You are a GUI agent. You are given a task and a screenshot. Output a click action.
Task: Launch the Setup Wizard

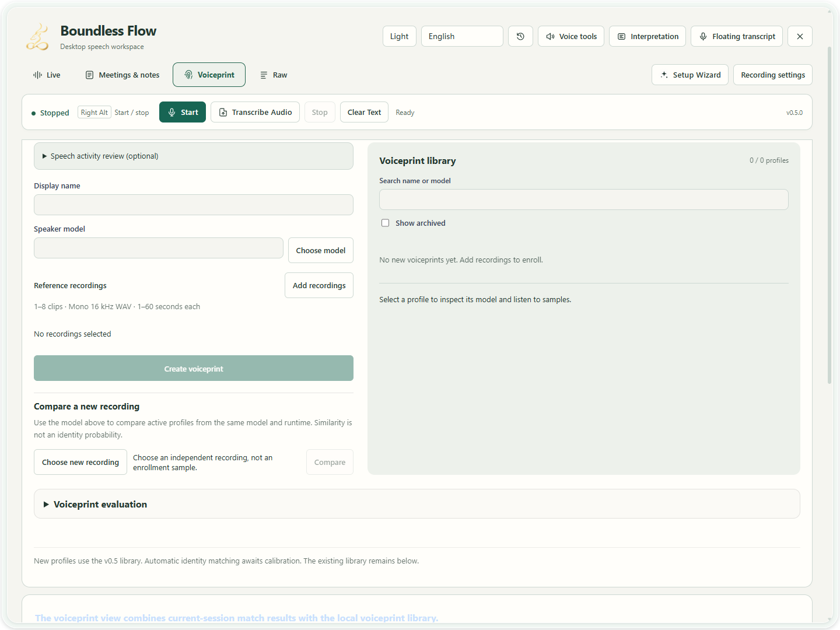(690, 75)
